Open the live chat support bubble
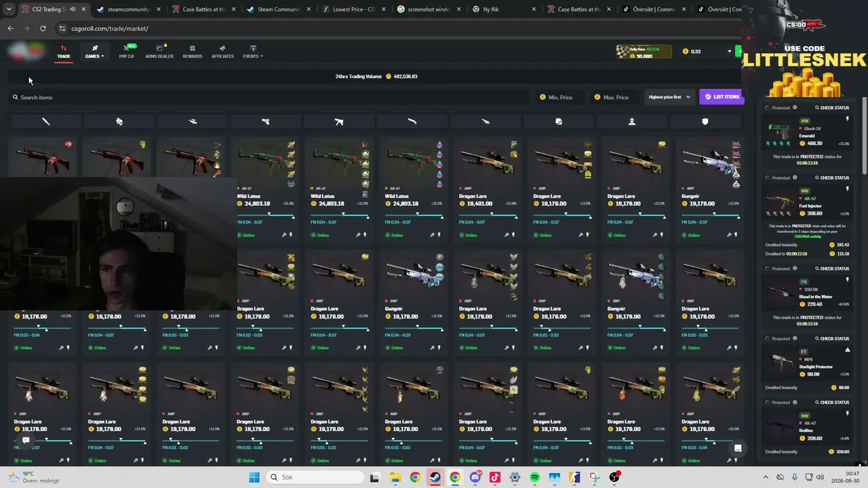 (738, 448)
